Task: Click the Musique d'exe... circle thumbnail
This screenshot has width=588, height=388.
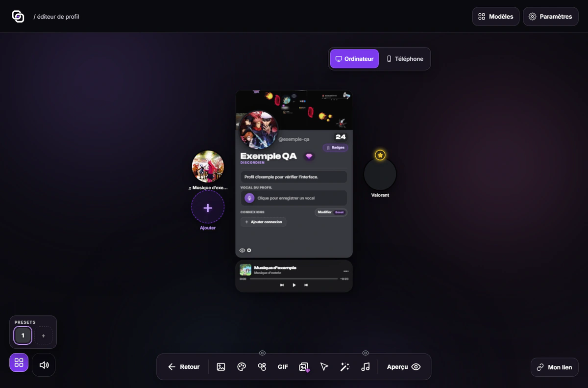Action: pos(208,167)
